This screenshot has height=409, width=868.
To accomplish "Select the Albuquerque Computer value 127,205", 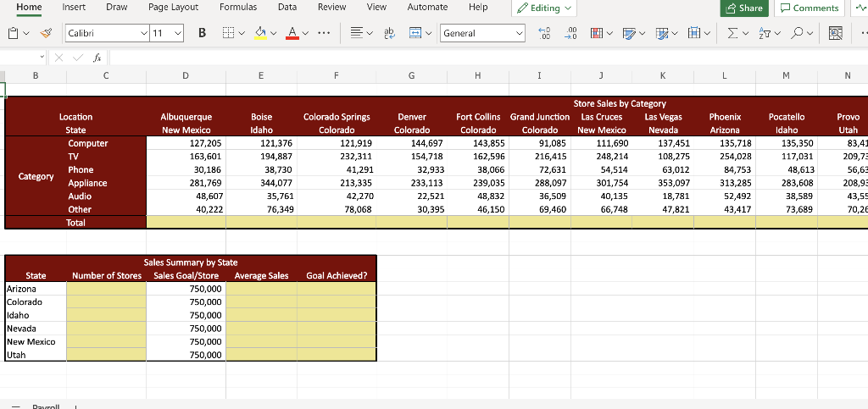I will 186,143.
